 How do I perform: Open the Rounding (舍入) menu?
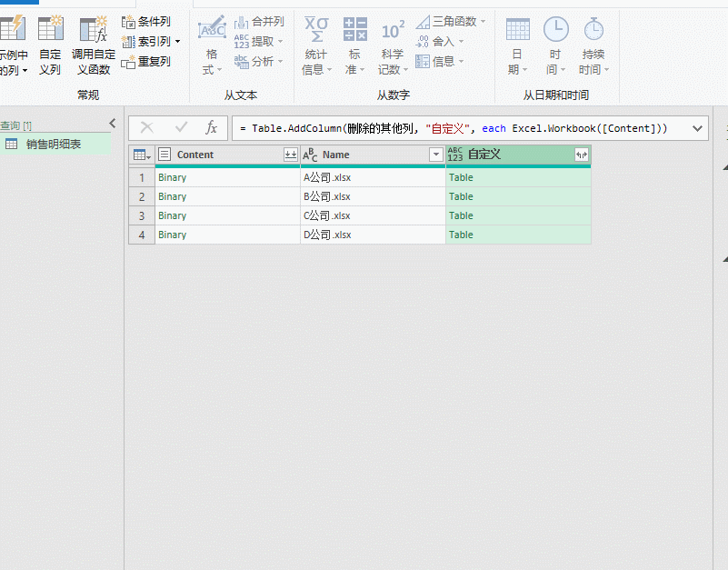(x=439, y=41)
